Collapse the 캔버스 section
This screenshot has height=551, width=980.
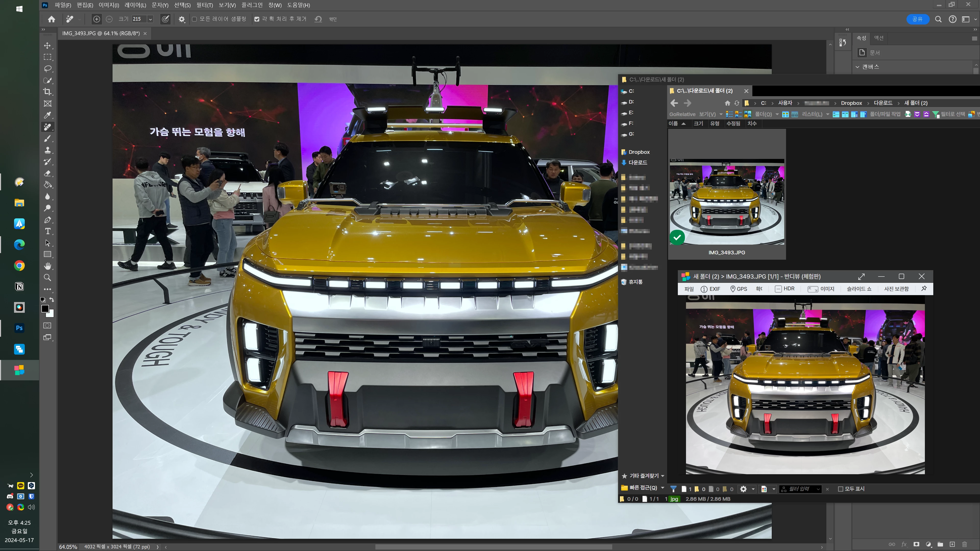[x=857, y=67]
